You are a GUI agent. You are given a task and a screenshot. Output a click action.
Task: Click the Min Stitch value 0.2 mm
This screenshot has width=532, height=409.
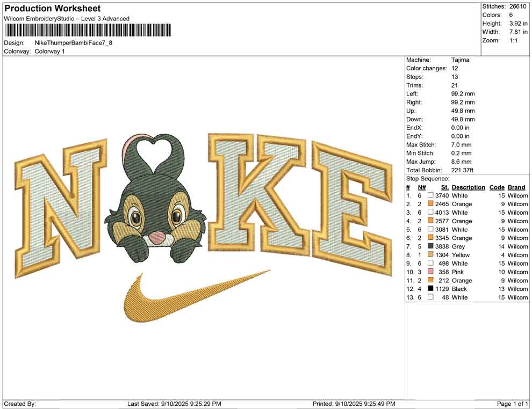tap(462, 153)
